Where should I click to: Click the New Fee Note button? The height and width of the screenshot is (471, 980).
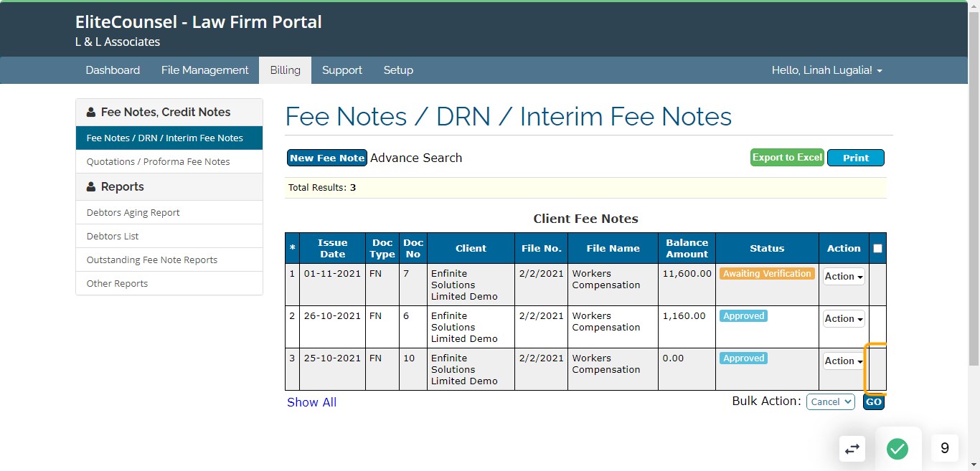tap(327, 158)
